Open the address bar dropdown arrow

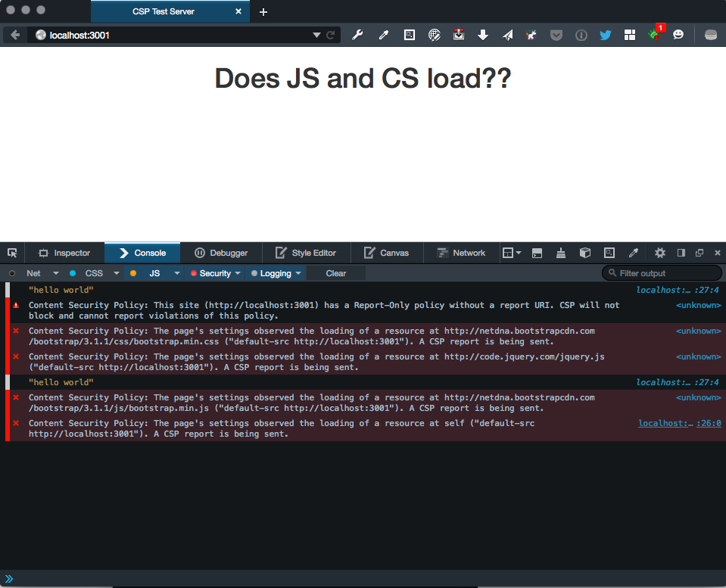point(317,34)
